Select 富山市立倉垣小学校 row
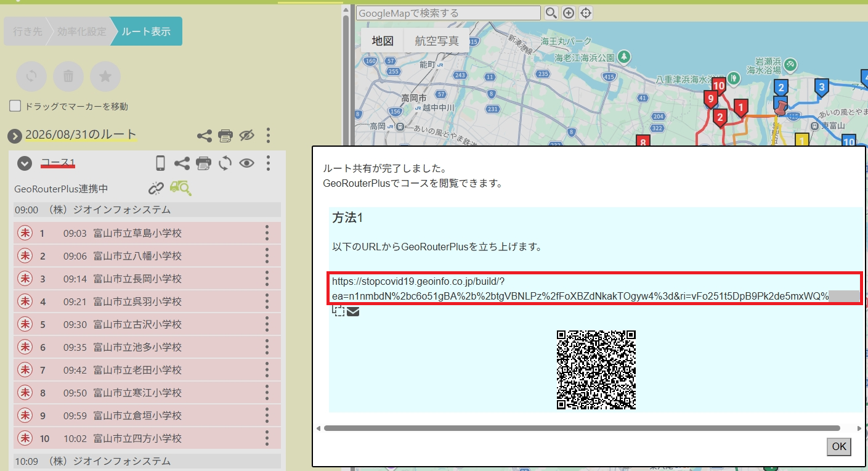This screenshot has height=471, width=868. pos(147,416)
